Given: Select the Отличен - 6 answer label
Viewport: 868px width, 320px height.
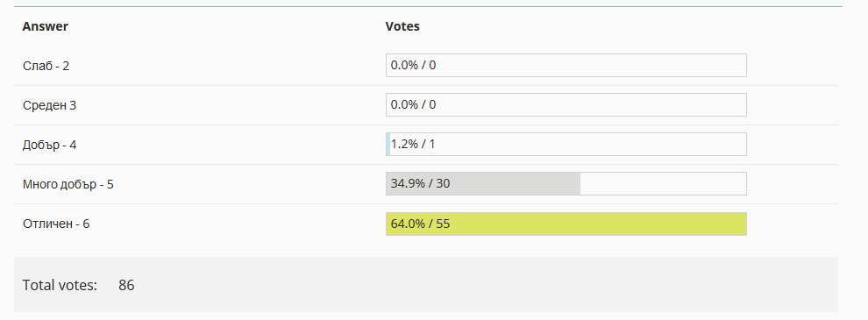Looking at the screenshot, I should coord(56,224).
